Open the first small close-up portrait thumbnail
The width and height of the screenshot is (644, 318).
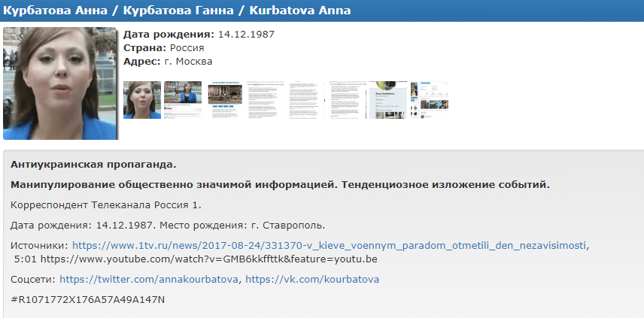(142, 100)
